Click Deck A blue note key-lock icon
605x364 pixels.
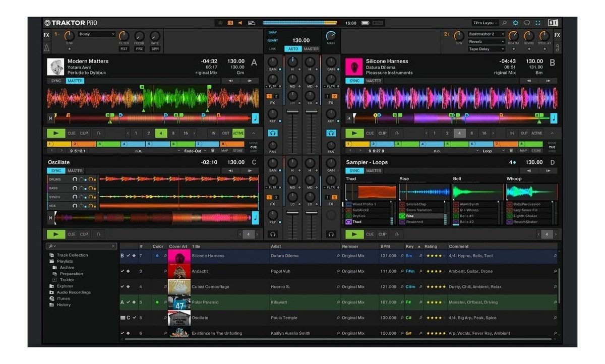pyautogui.click(x=255, y=118)
